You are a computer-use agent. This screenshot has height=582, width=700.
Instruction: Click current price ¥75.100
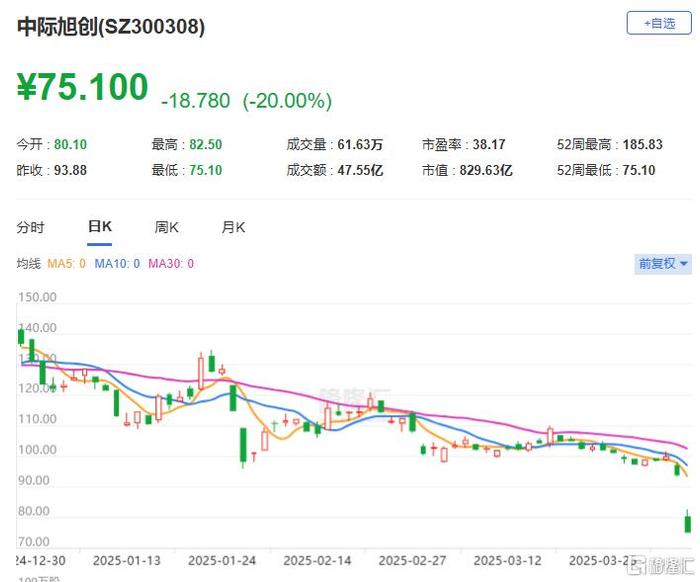point(83,87)
